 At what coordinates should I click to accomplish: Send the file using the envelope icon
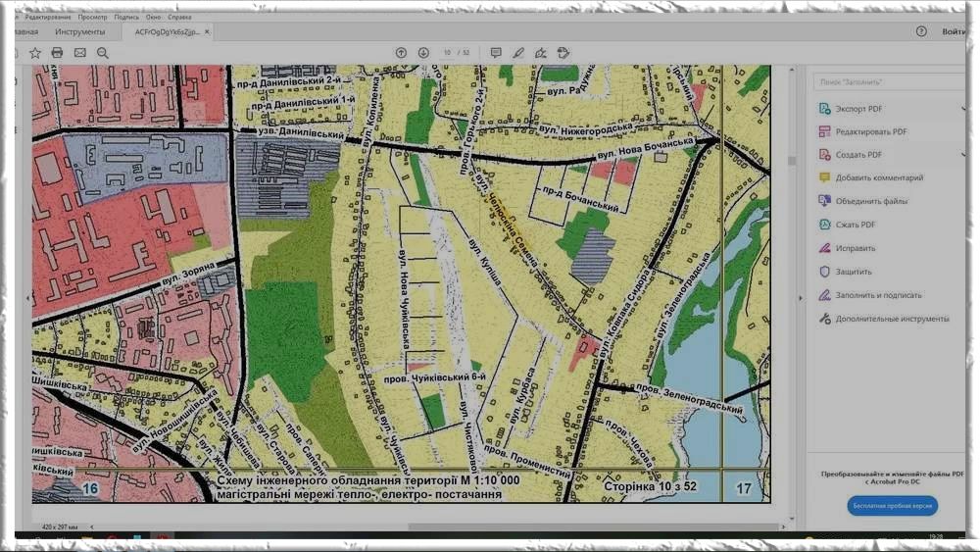79,53
